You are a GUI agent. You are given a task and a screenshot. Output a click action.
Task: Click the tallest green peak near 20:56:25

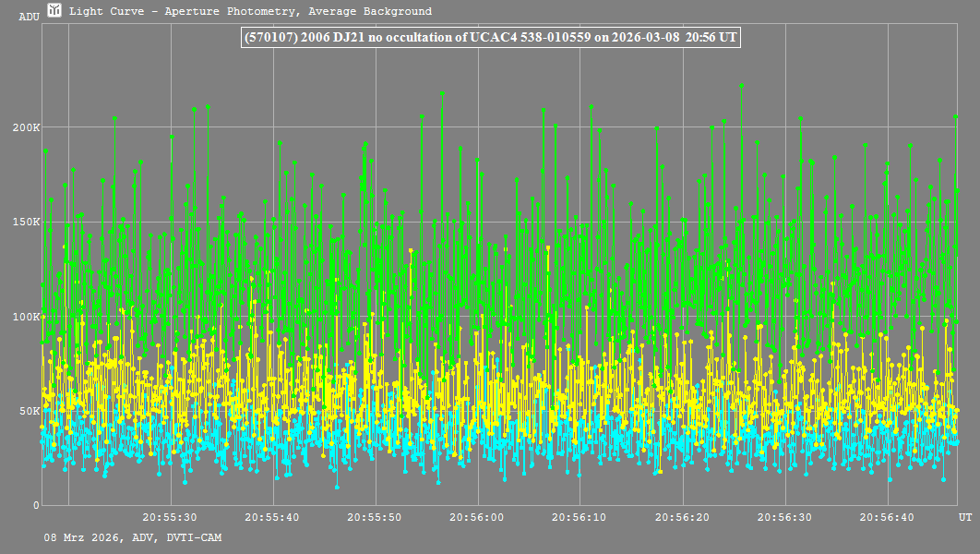coord(741,86)
